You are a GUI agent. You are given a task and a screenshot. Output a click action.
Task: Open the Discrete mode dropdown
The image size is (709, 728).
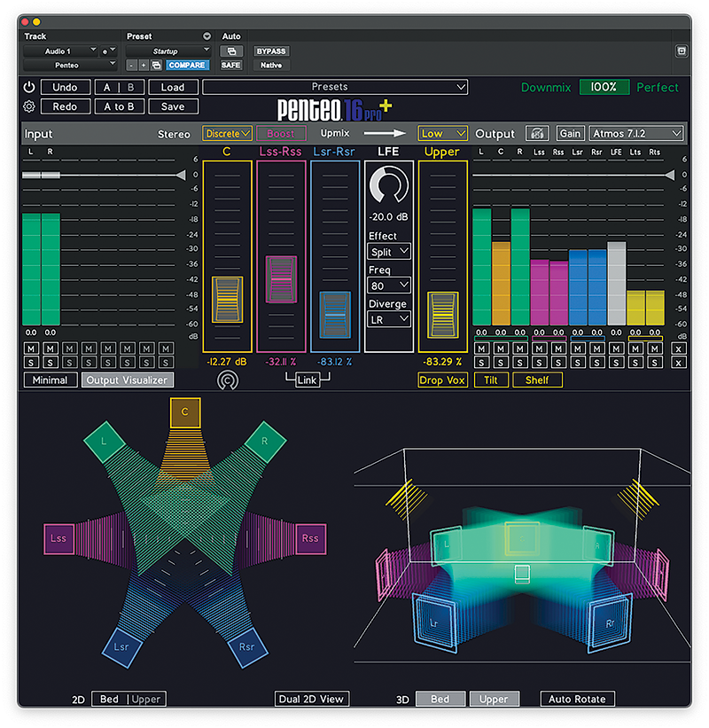point(227,134)
